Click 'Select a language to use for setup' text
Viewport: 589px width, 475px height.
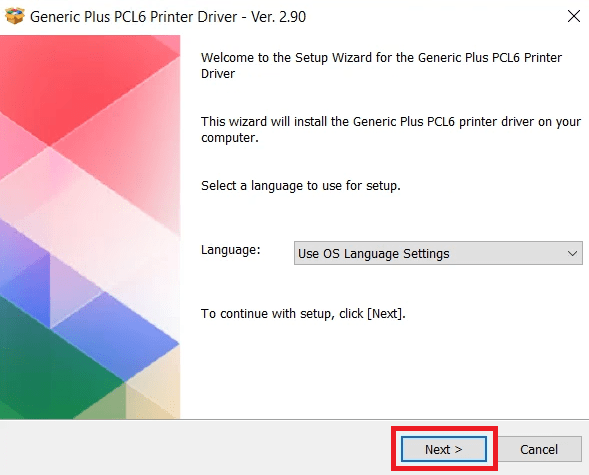(301, 185)
